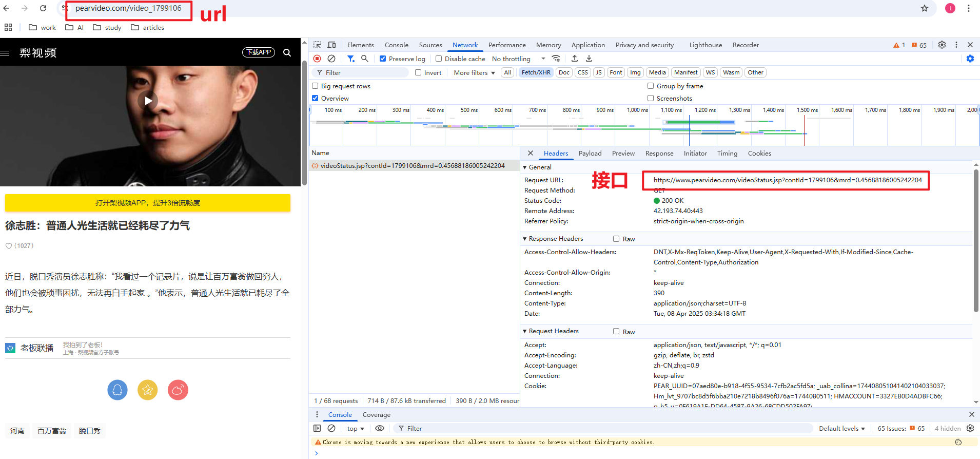The image size is (980, 459).
Task: Click the Qzone star share icon
Action: click(x=148, y=390)
